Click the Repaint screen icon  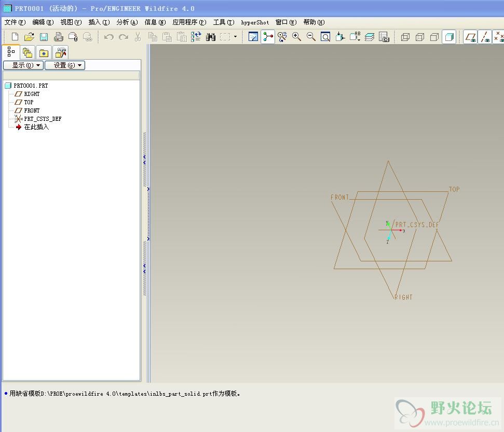pyautogui.click(x=253, y=37)
